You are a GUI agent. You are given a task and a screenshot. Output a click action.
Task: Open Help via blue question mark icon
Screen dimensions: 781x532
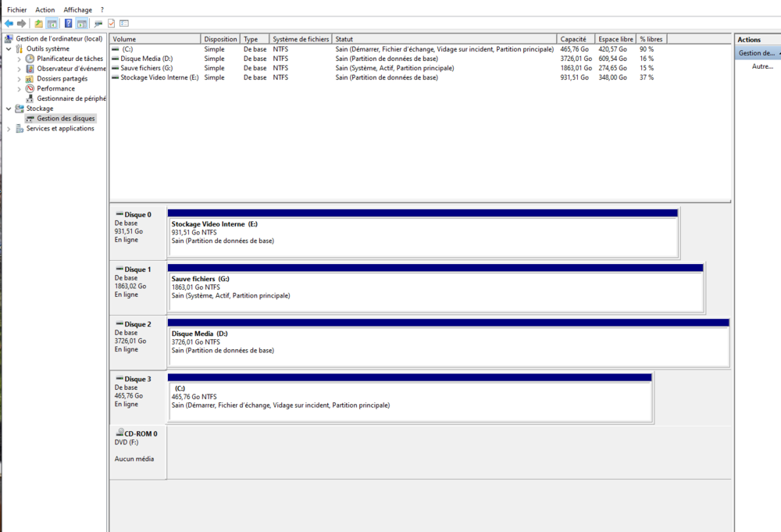[x=68, y=23]
